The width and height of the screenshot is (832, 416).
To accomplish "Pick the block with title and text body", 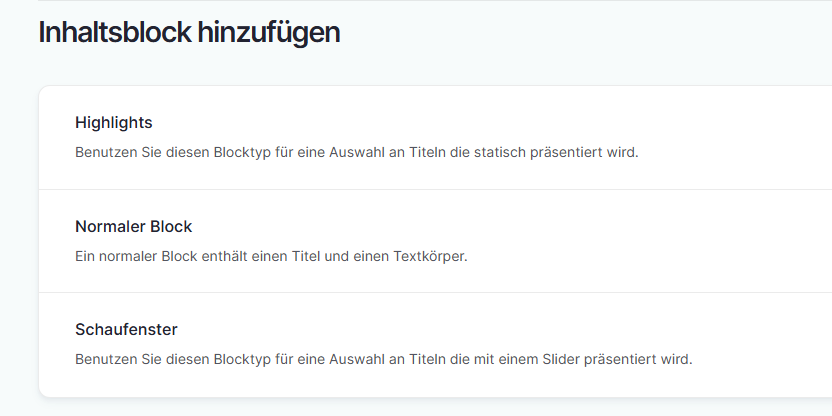I will click(400, 241).
